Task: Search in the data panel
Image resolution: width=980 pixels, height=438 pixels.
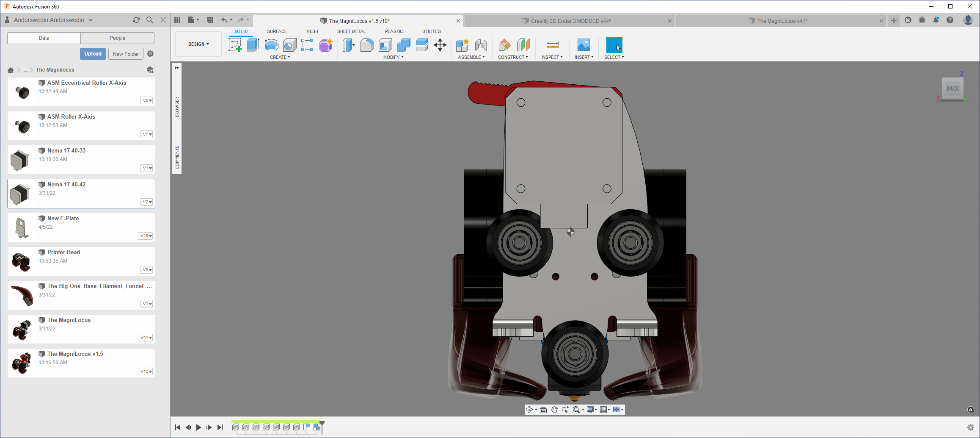Action: pos(149,20)
